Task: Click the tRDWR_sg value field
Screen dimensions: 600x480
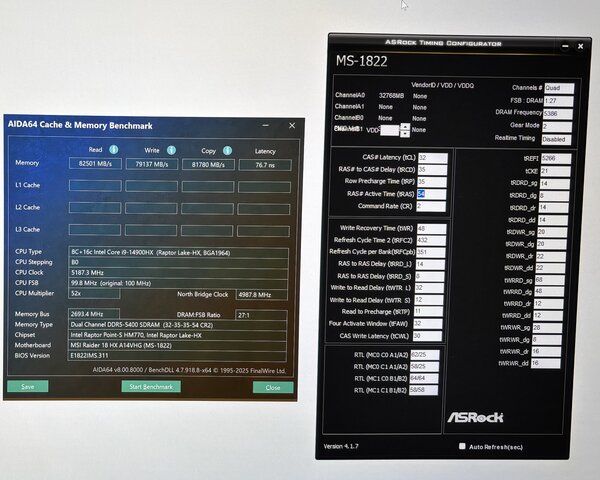Action: tap(552, 232)
